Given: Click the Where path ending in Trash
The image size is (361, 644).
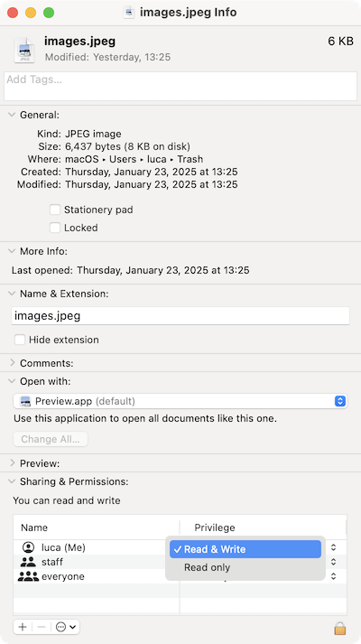Looking at the screenshot, I should point(134,159).
